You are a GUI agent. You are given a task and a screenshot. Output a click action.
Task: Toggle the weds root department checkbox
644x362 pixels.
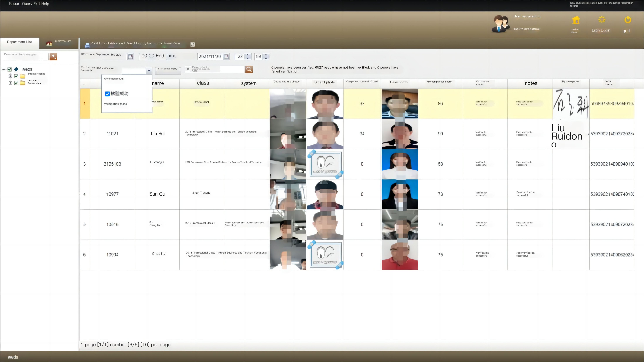coord(10,69)
